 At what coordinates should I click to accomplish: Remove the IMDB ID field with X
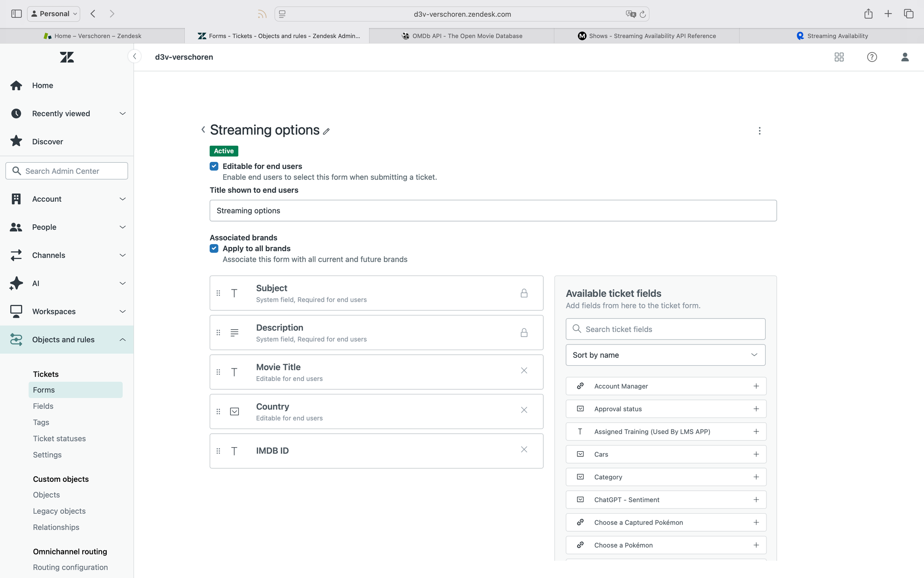pyautogui.click(x=524, y=449)
